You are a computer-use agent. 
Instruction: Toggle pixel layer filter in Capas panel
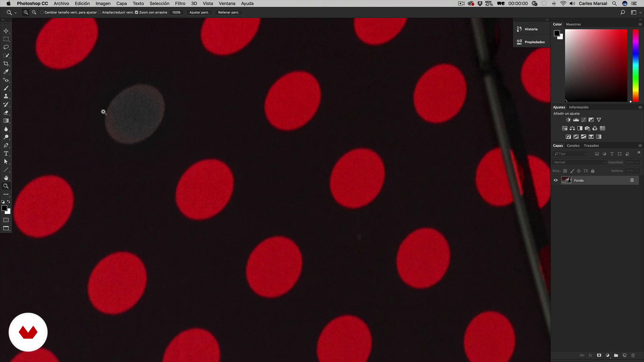click(597, 154)
